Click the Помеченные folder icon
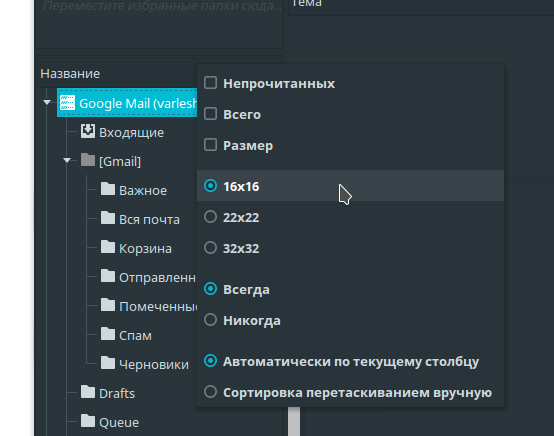 point(108,305)
